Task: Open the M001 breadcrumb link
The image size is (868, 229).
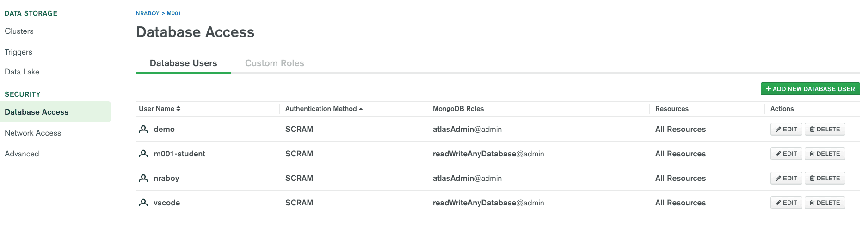Action: point(174,13)
